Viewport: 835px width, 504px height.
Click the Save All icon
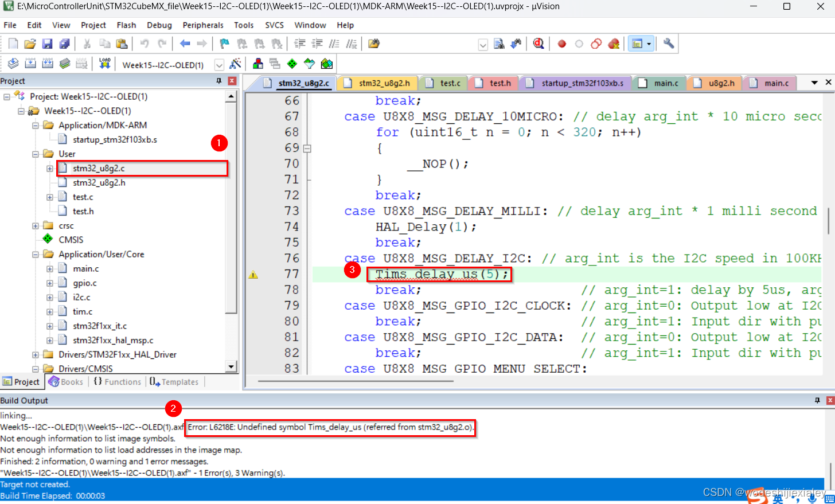tap(65, 44)
